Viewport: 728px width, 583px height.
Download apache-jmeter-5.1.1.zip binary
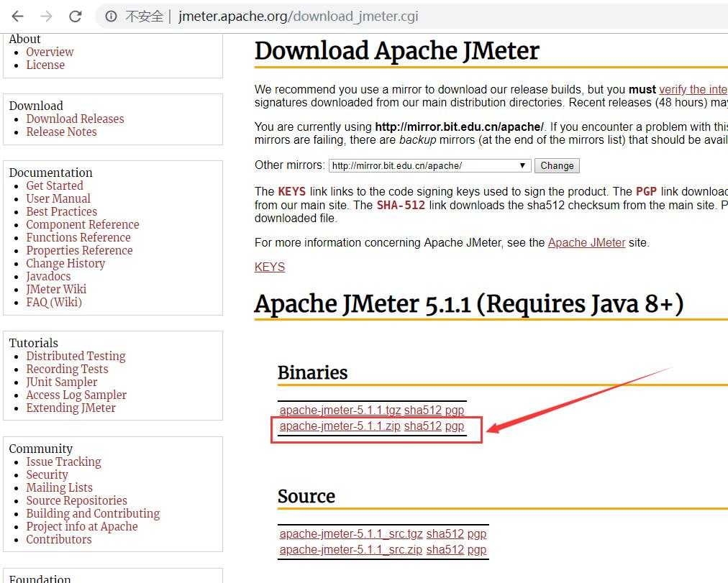[x=340, y=426]
